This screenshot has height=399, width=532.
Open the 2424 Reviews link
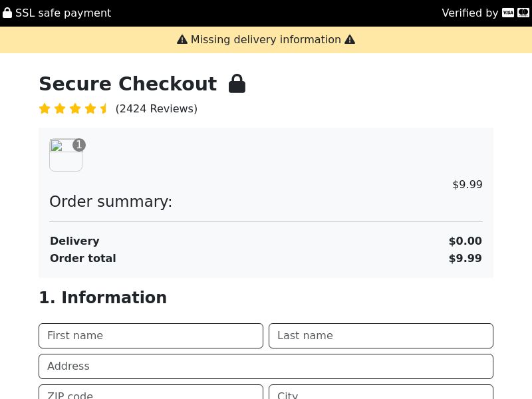click(x=156, y=108)
